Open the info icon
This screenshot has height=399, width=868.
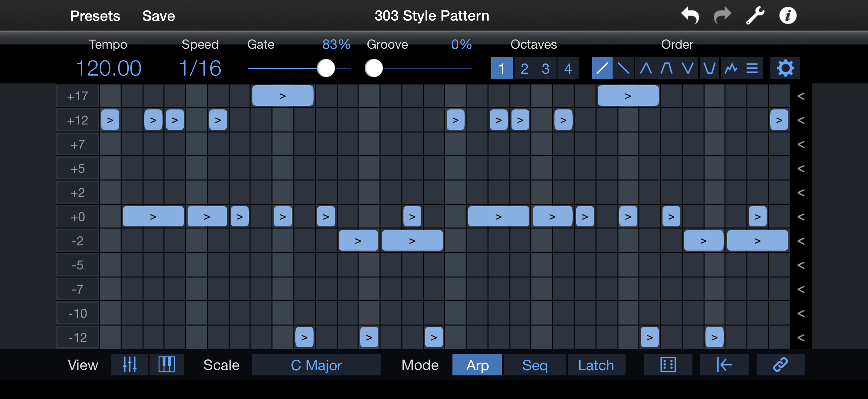click(x=788, y=16)
